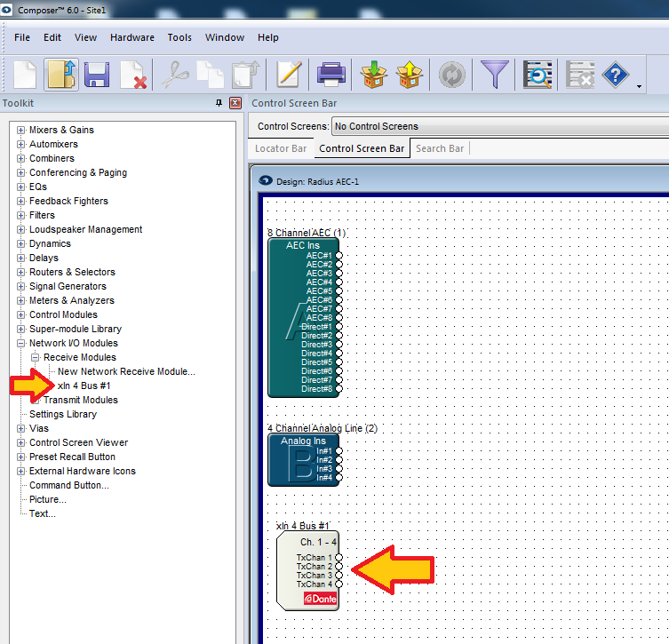The height and width of the screenshot is (644, 669).
Task: Select New Network Receive Module item
Action: 126,371
